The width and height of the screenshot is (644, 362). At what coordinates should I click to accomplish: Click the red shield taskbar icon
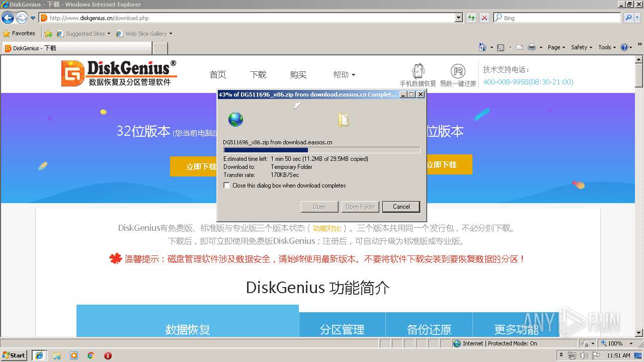tap(108, 355)
